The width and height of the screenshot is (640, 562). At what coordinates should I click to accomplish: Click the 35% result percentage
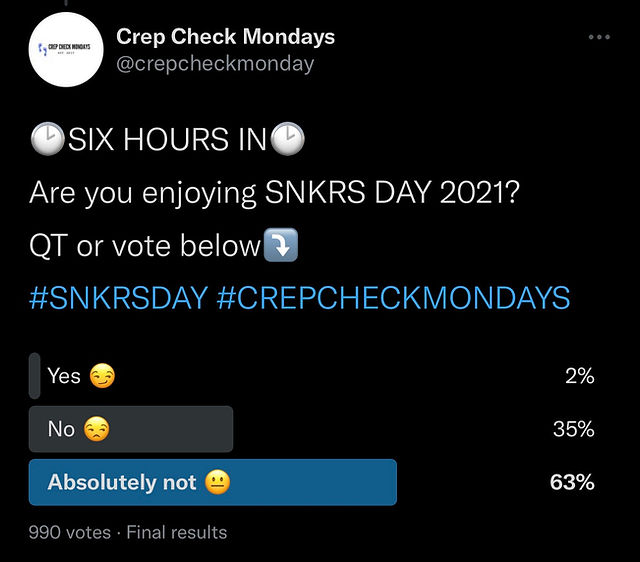tap(573, 429)
